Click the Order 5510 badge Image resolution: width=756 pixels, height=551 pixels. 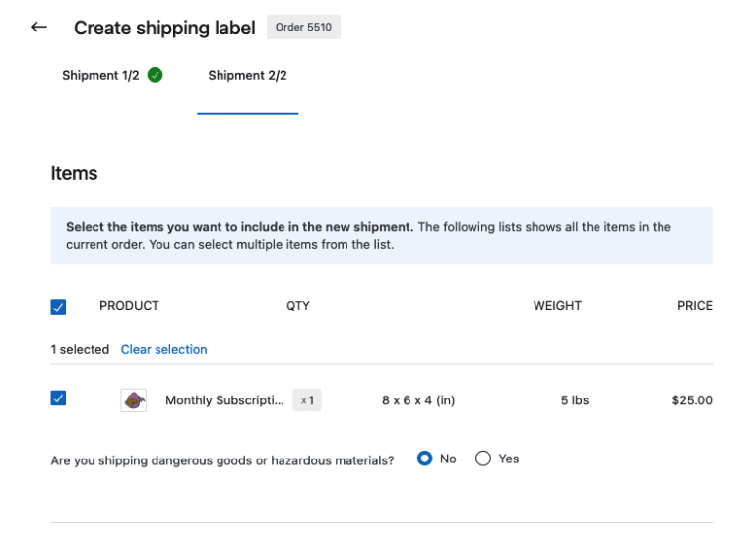pyautogui.click(x=303, y=27)
